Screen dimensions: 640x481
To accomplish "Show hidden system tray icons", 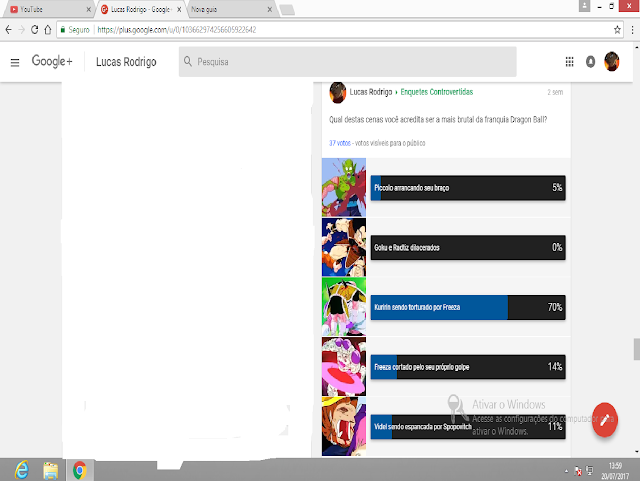I will (566, 471).
